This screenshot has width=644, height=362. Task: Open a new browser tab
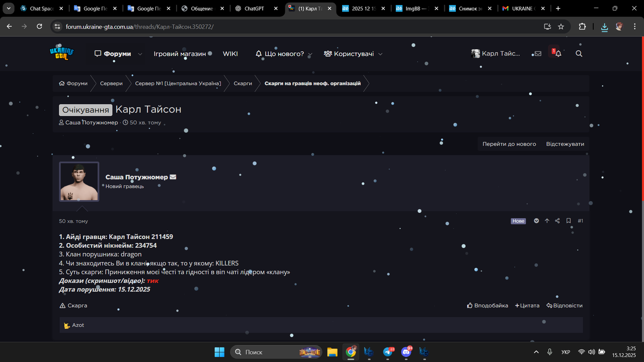coord(558,9)
